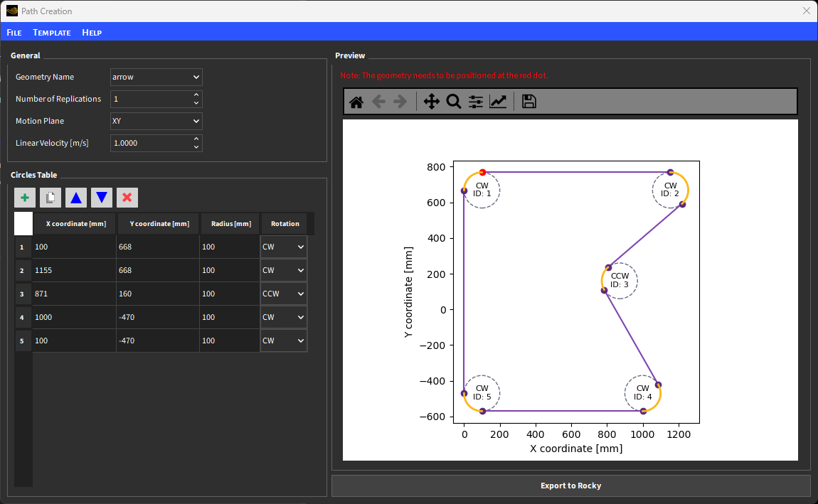Move selected circle row up
The width and height of the screenshot is (818, 504).
point(75,198)
